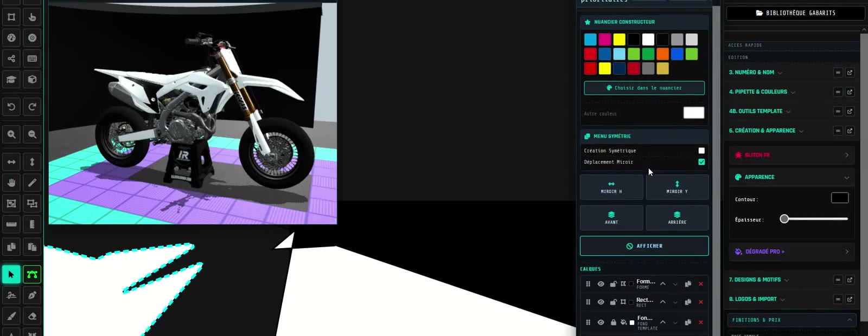Click the 3D motorcycle preview thumbnail
The width and height of the screenshot is (868, 336).
coord(193,113)
